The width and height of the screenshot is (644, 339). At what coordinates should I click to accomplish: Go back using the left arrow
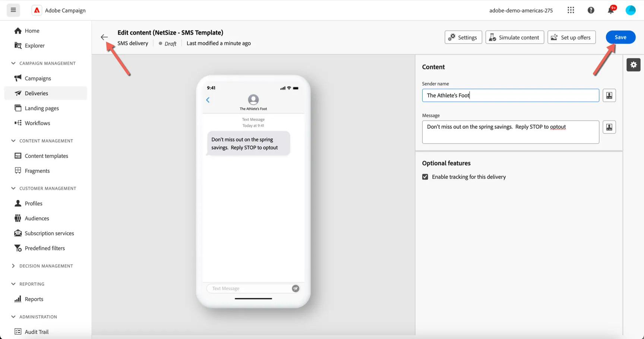104,37
